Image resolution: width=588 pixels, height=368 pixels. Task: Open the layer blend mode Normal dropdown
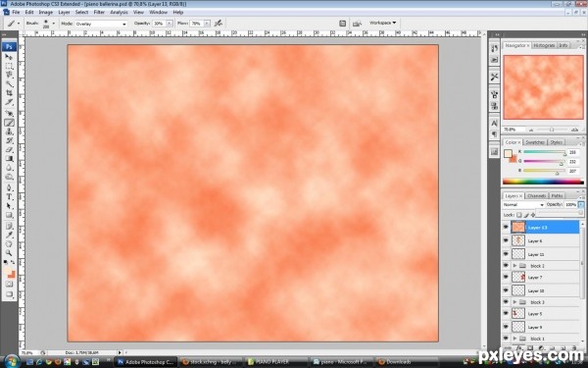click(x=523, y=205)
